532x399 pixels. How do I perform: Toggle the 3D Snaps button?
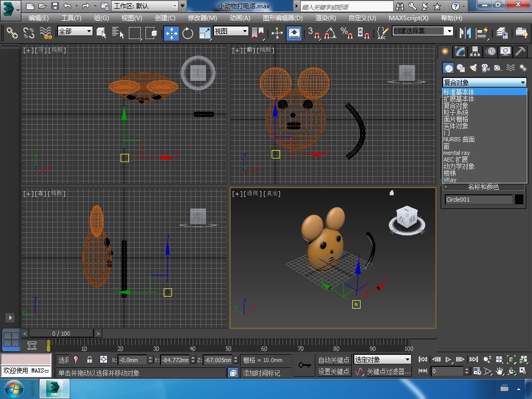click(313, 33)
